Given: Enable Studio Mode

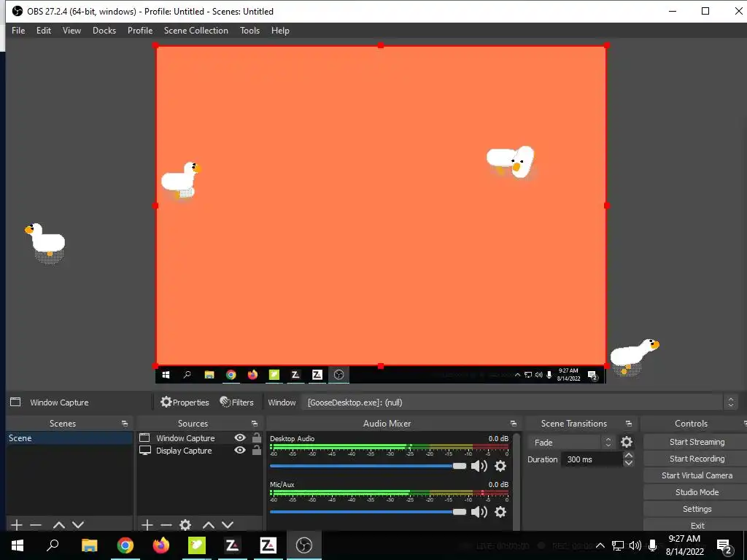Looking at the screenshot, I should [x=697, y=492].
